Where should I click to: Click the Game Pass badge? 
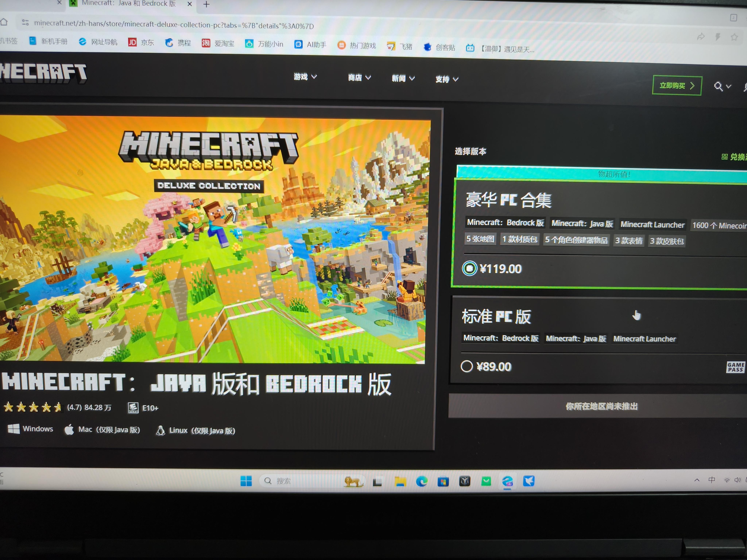(736, 367)
